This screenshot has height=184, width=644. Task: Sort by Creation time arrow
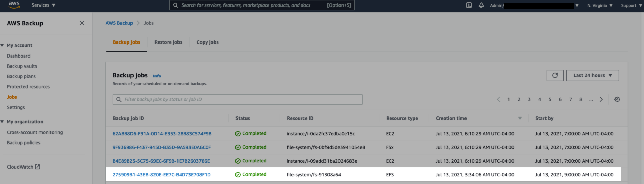pos(520,118)
